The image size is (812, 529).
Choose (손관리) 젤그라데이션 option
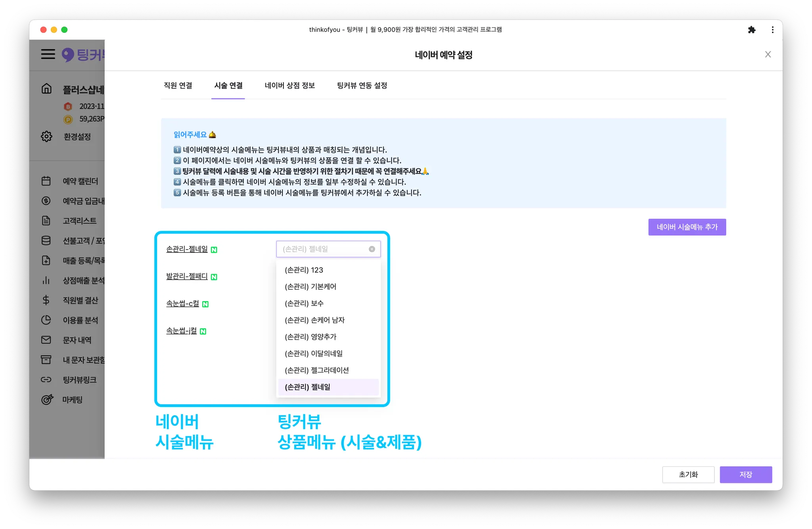pyautogui.click(x=316, y=370)
